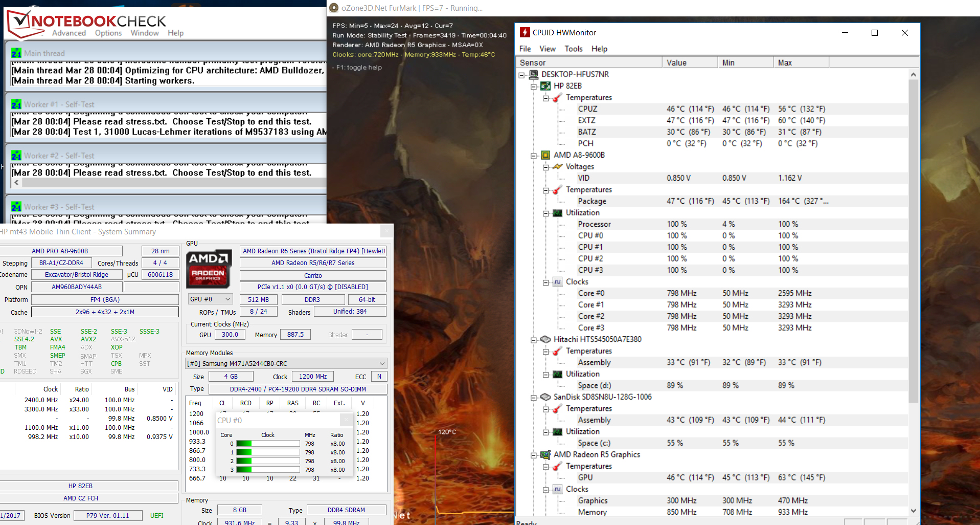Image resolution: width=980 pixels, height=525 pixels.
Task: Collapse Clocks under AMD A8-9600B
Action: 546,282
